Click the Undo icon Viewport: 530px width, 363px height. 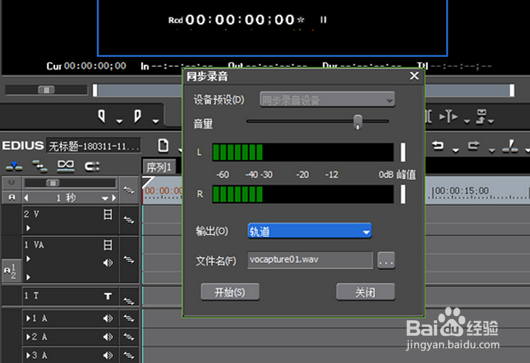tap(438, 146)
